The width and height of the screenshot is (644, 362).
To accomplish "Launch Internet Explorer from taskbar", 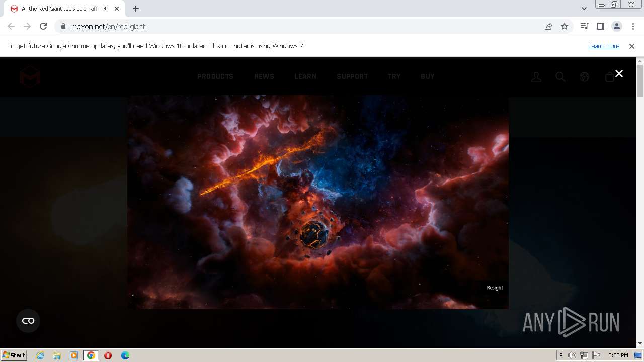I will [x=40, y=355].
